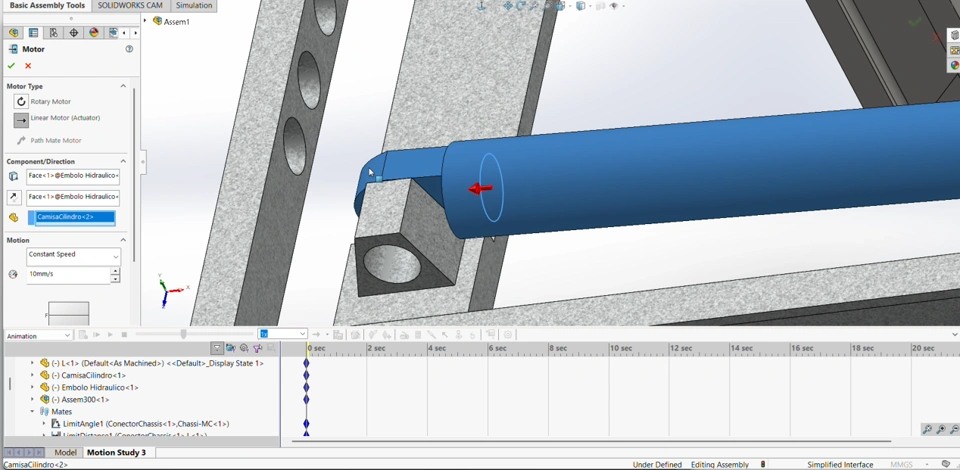
Task: Collapse the Motion section
Action: (x=123, y=241)
